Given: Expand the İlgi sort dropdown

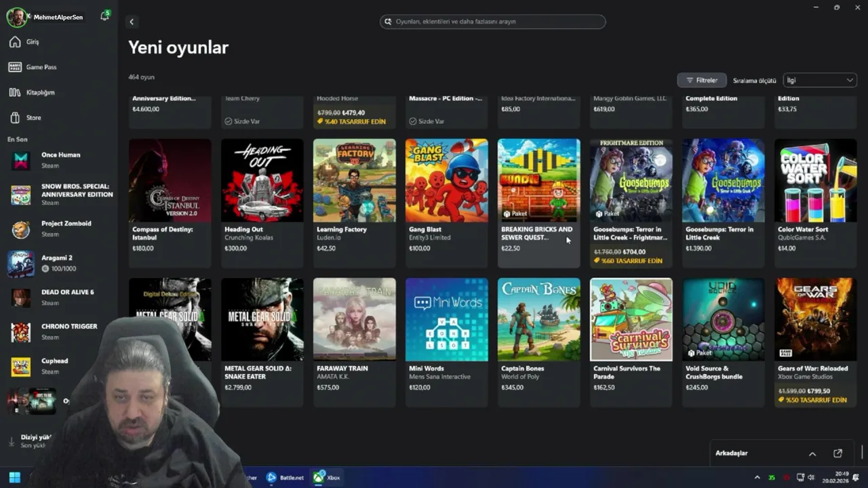Looking at the screenshot, I should pyautogui.click(x=819, y=80).
